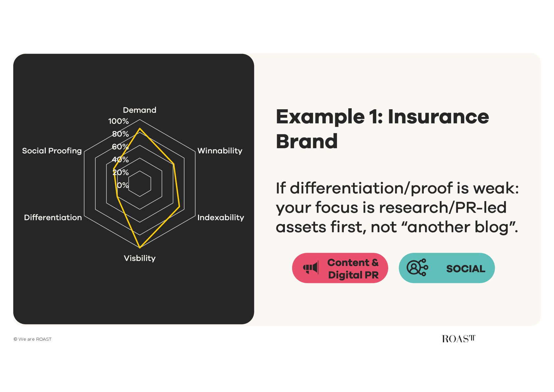The height and width of the screenshot is (392, 554).
Task: Click the megaphone icon in pink badge
Action: tap(311, 268)
